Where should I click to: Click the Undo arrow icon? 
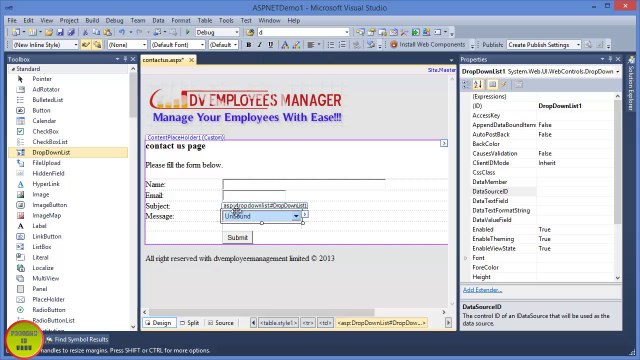click(122, 32)
